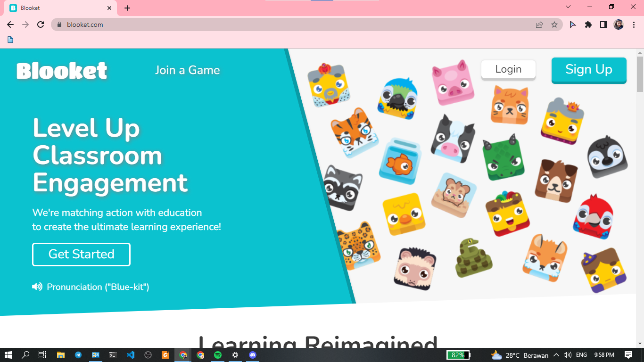Click the Get Started button

click(x=81, y=255)
